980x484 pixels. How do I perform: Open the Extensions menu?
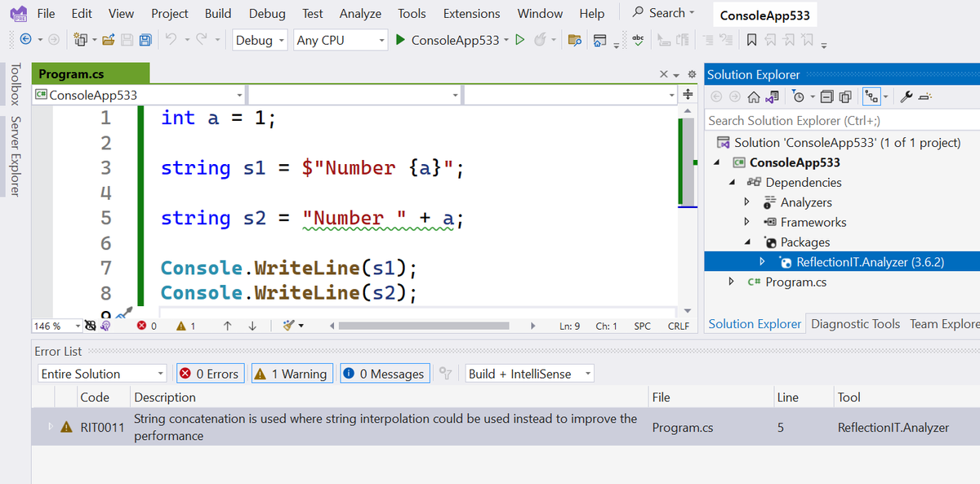pos(471,13)
